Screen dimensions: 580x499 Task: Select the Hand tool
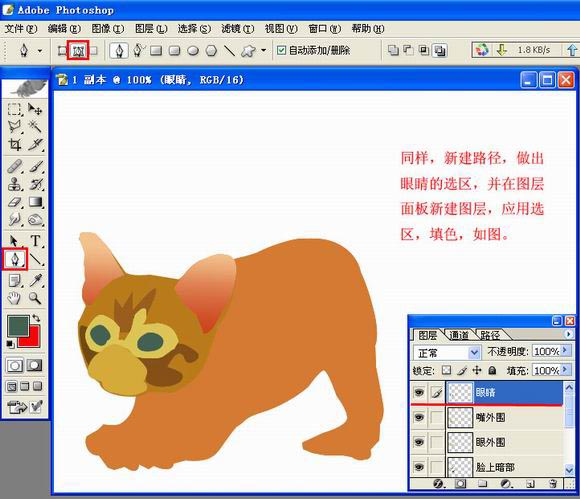click(x=14, y=298)
